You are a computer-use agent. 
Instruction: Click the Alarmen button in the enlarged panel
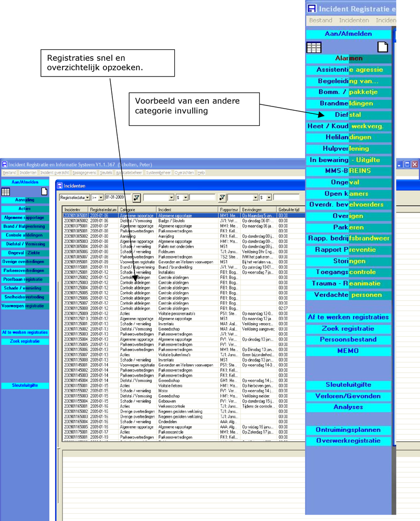(x=349, y=58)
